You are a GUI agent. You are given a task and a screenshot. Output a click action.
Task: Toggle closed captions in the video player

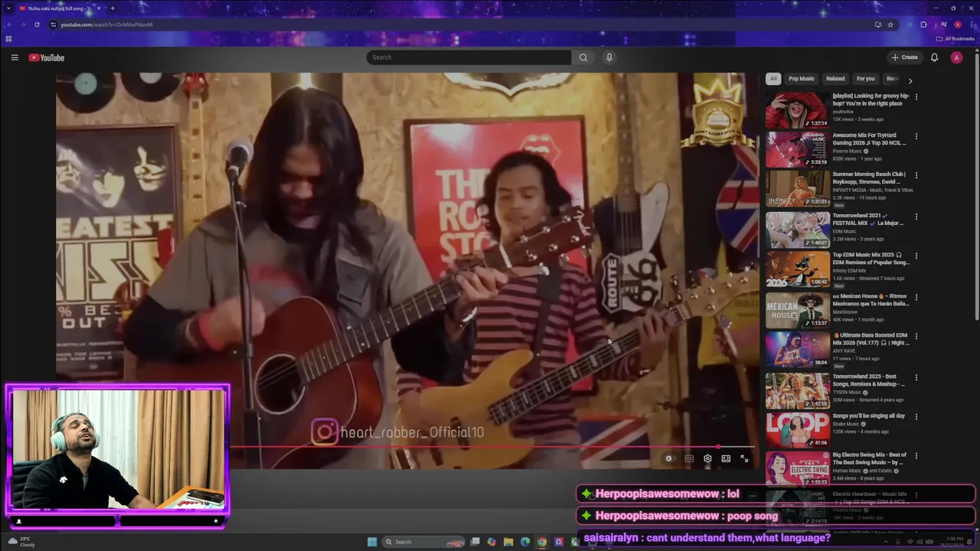coord(689,458)
